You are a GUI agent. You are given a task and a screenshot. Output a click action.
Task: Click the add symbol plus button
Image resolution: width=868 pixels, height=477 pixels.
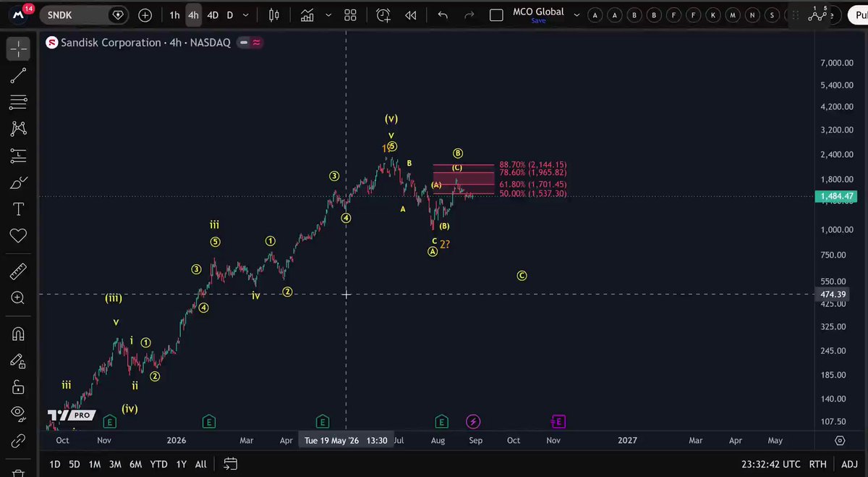[x=145, y=15]
